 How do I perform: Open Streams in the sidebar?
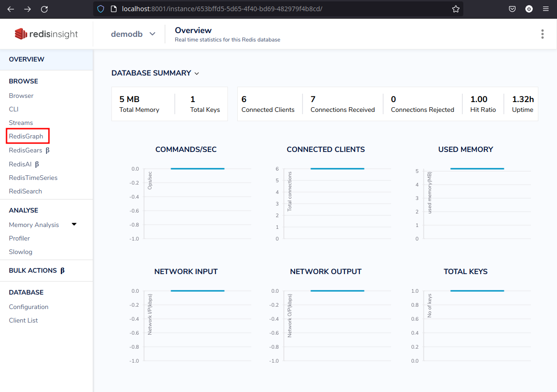pos(21,123)
